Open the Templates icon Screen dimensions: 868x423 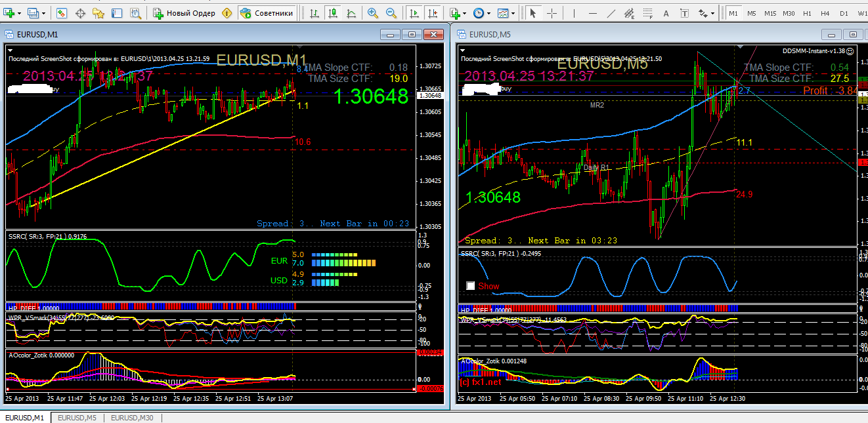coord(503,12)
